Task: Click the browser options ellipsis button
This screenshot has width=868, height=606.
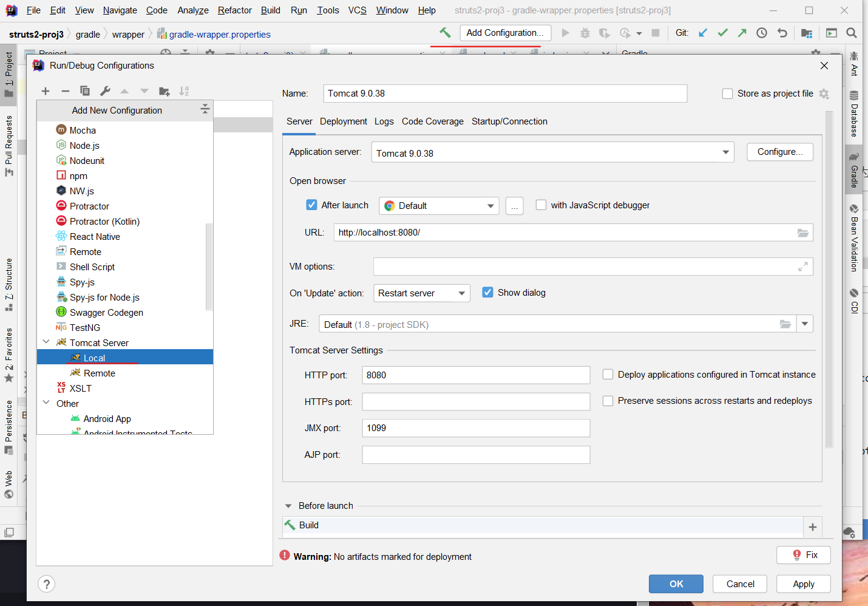Action: 514,206
